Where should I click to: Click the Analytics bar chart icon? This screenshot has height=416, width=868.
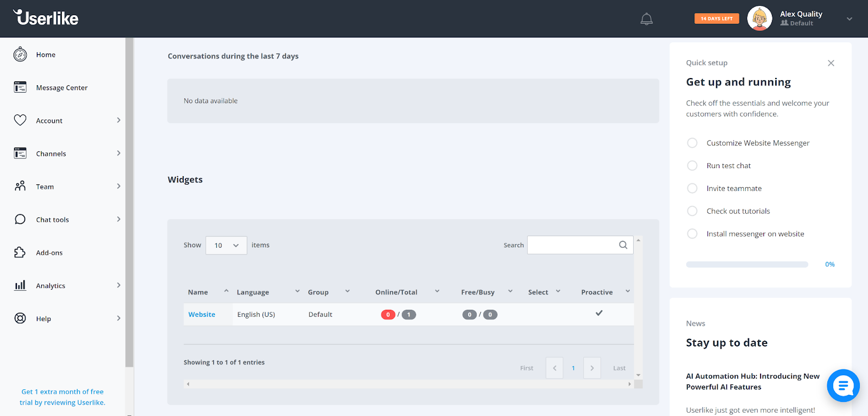[20, 285]
